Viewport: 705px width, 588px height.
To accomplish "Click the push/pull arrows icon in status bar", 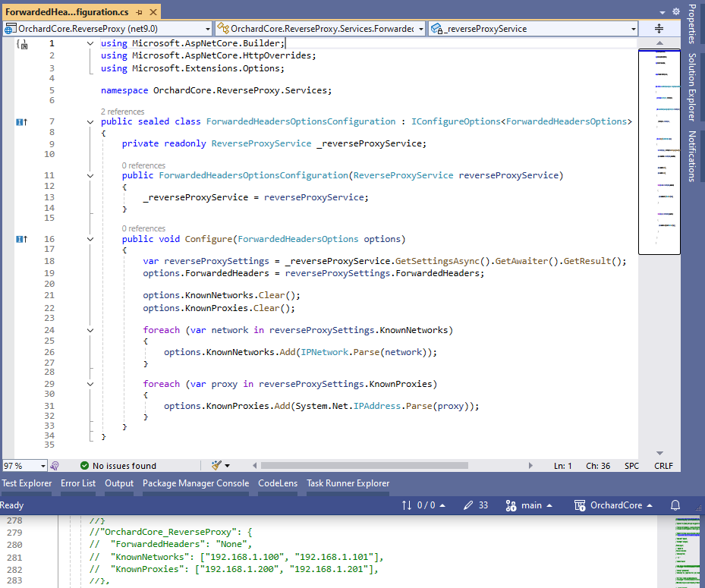I will pyautogui.click(x=407, y=505).
